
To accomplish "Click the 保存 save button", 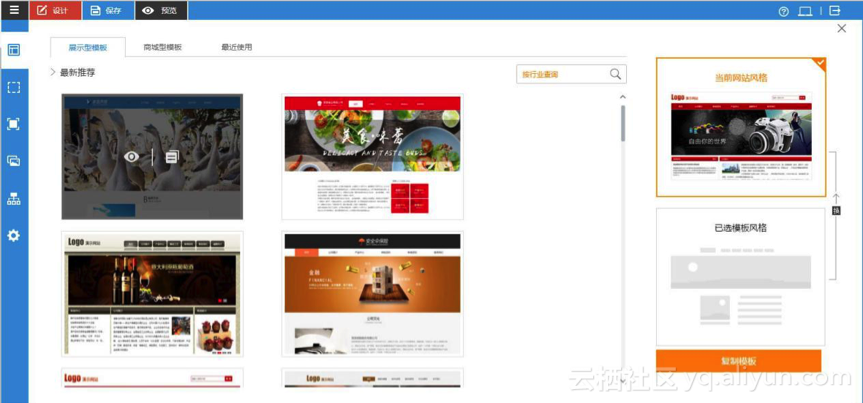I will (107, 11).
